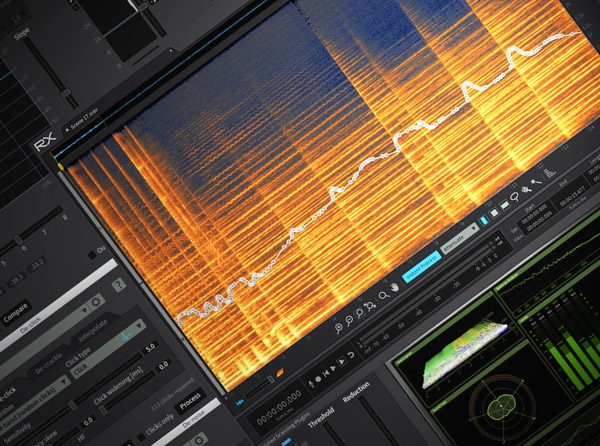
Task: Select the Scene 17.wav file tab
Action: pos(82,120)
